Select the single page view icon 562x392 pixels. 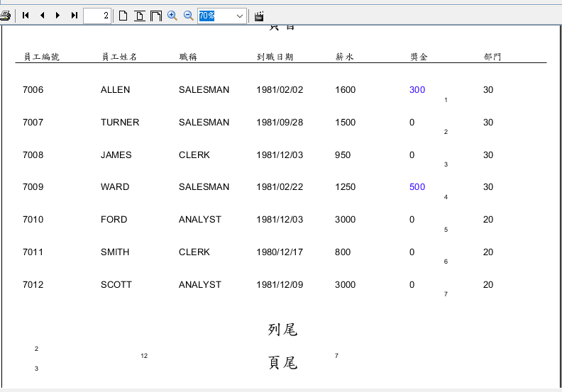point(123,16)
